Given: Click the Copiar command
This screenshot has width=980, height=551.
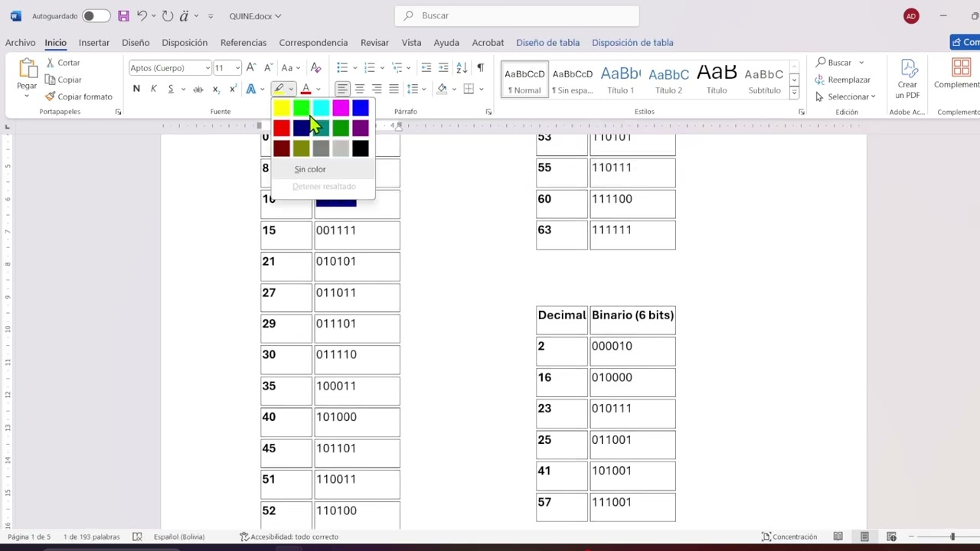Looking at the screenshot, I should tap(63, 80).
